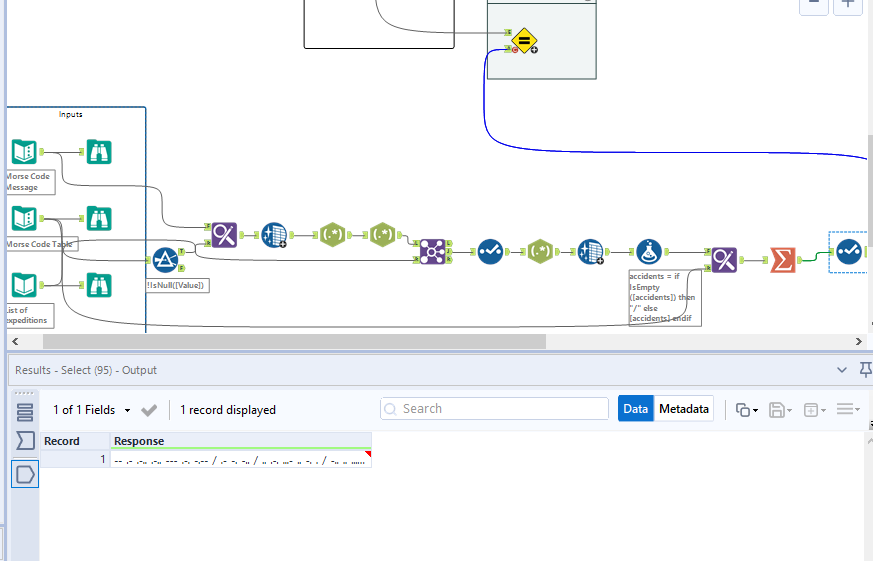
Task: Select the RegEx tool after the first Select tool
Action: tap(540, 252)
